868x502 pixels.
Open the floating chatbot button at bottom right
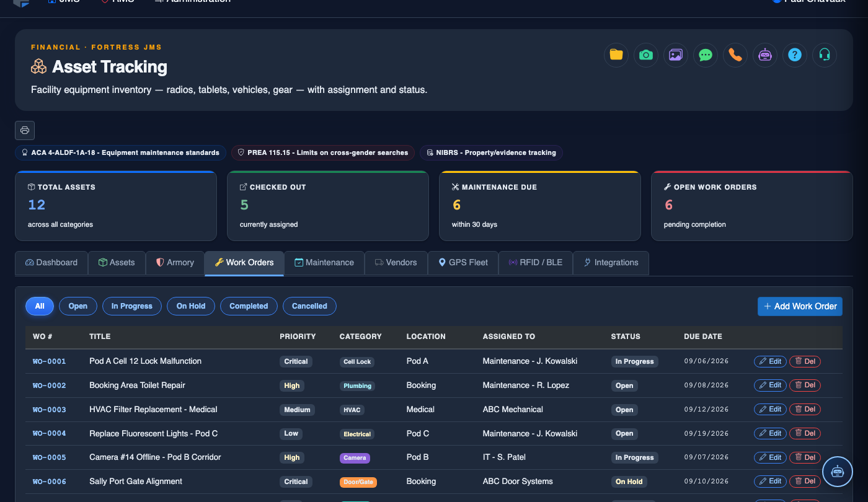click(838, 472)
